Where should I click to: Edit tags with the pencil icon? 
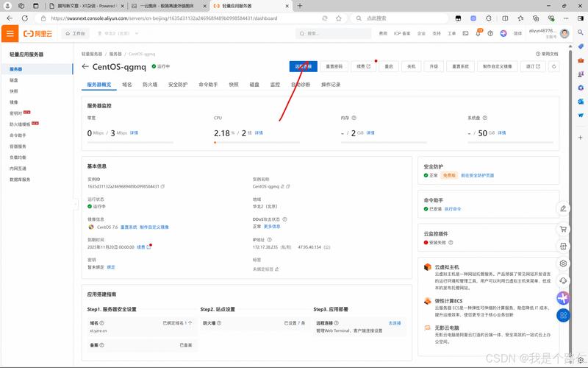(277, 269)
